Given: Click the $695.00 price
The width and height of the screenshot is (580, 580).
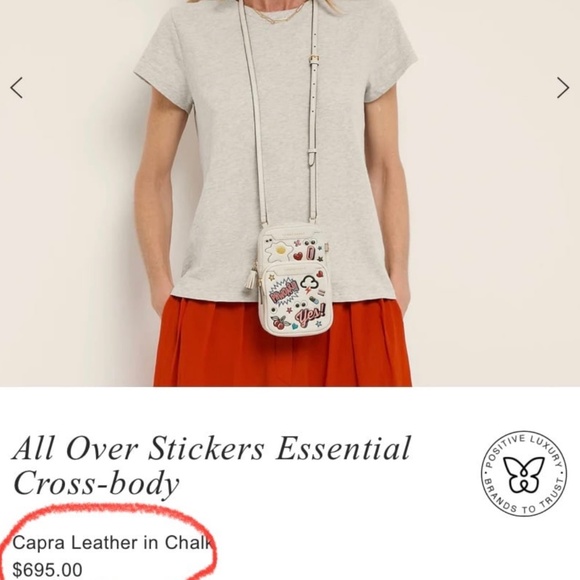Looking at the screenshot, I should click(x=47, y=570).
